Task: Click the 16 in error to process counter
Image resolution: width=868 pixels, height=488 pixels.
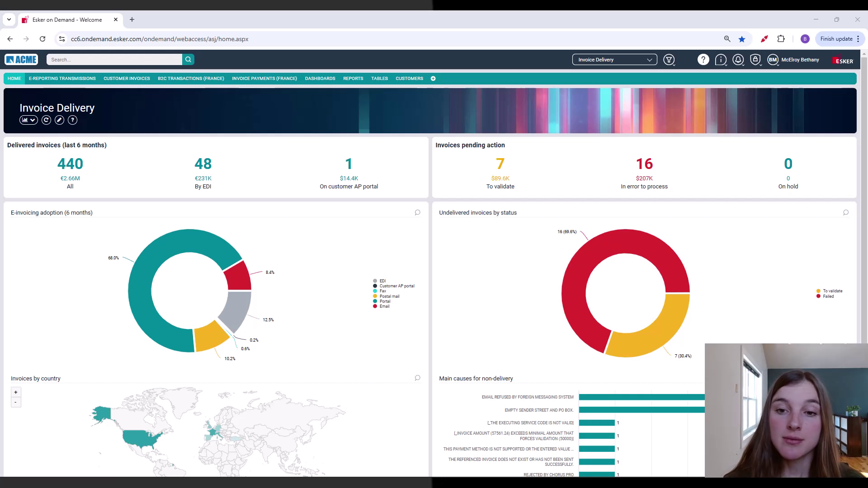Action: [x=644, y=164]
